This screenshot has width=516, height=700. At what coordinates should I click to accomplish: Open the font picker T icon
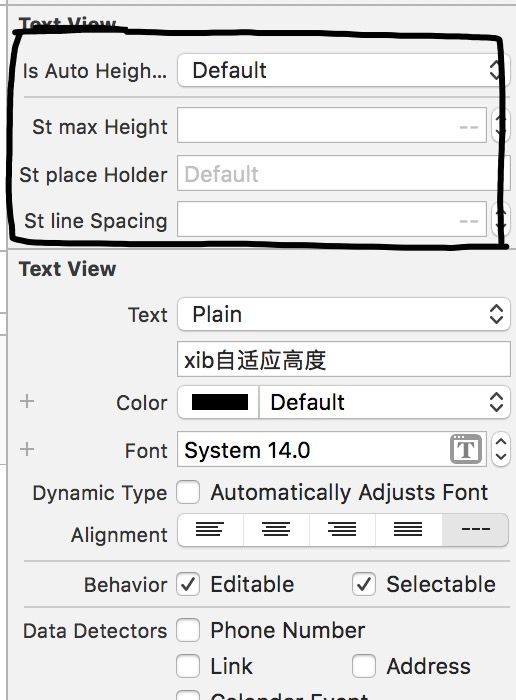click(x=466, y=449)
